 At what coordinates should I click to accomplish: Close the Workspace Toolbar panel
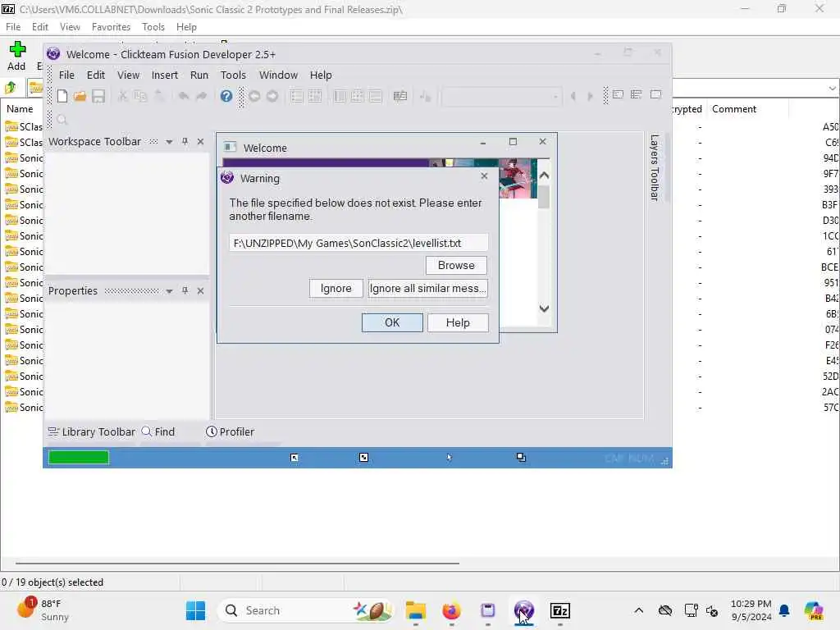pyautogui.click(x=200, y=141)
